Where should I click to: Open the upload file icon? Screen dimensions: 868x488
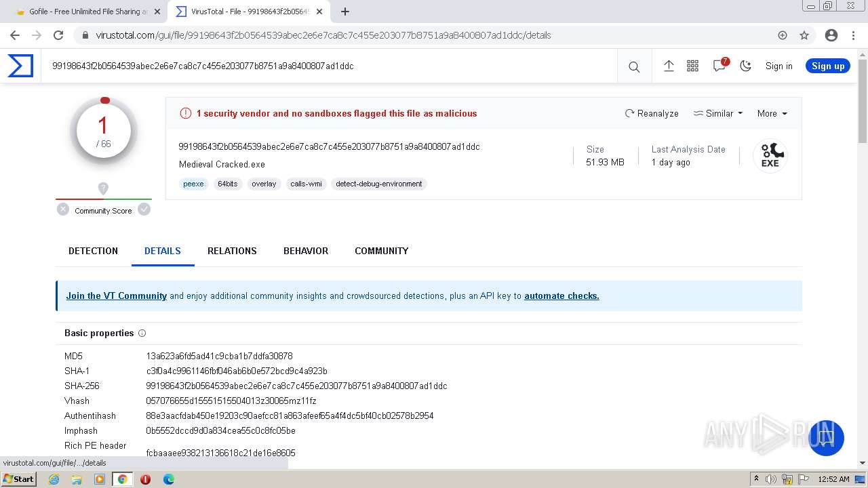click(669, 66)
